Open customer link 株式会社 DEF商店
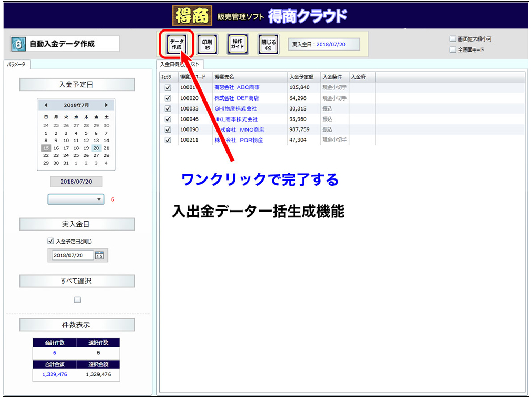The height and width of the screenshot is (400, 532). (237, 98)
